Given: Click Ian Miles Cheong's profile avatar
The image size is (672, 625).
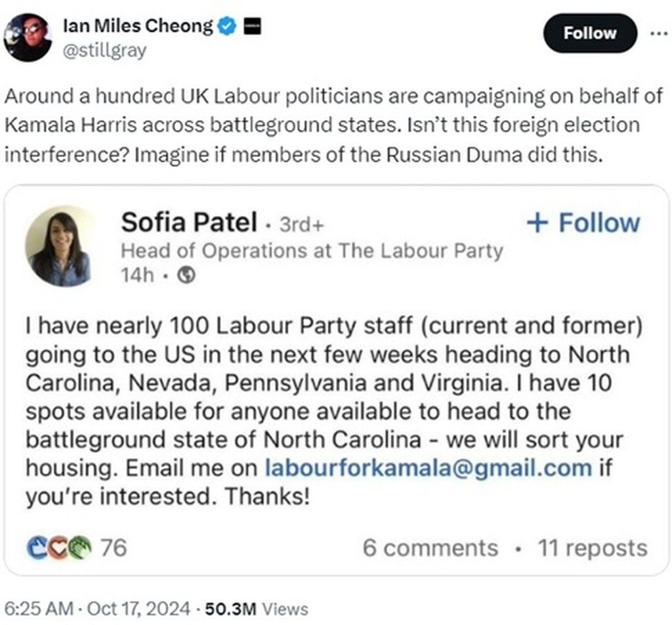Looking at the screenshot, I should tap(28, 37).
